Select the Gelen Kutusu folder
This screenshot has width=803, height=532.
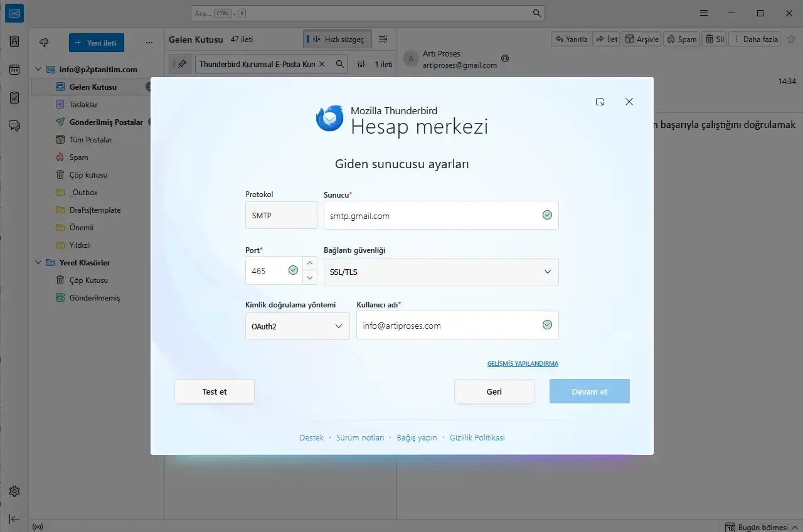[x=93, y=87]
